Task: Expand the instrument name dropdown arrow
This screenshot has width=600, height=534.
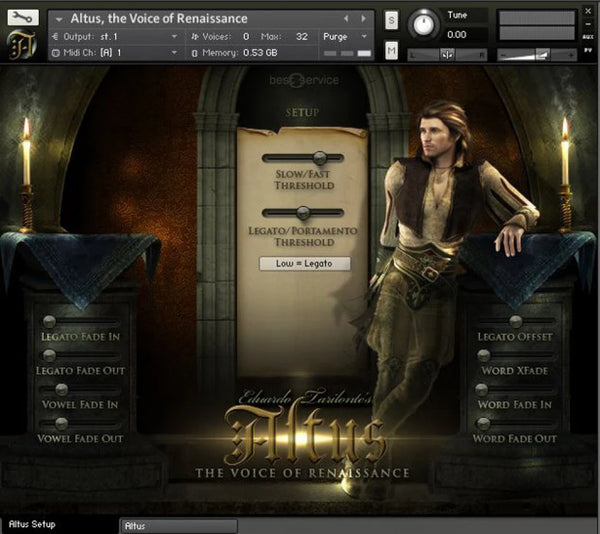Action: (59, 18)
